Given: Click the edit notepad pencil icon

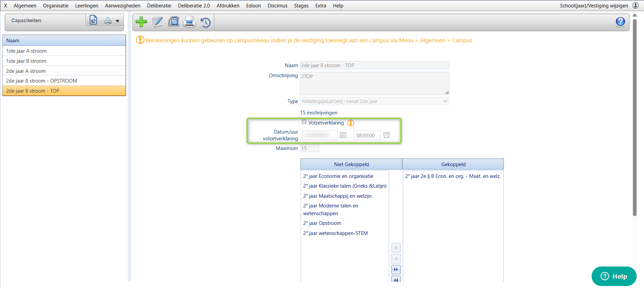Looking at the screenshot, I should (157, 22).
